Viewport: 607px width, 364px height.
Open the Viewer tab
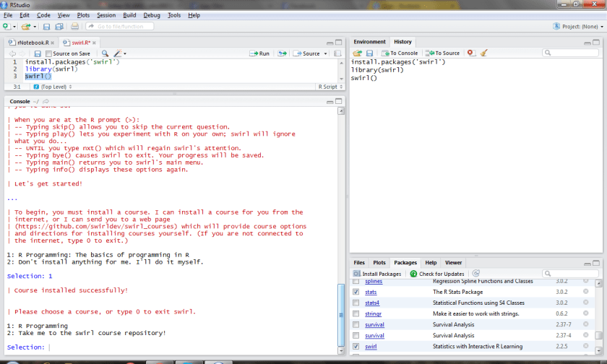pyautogui.click(x=453, y=263)
